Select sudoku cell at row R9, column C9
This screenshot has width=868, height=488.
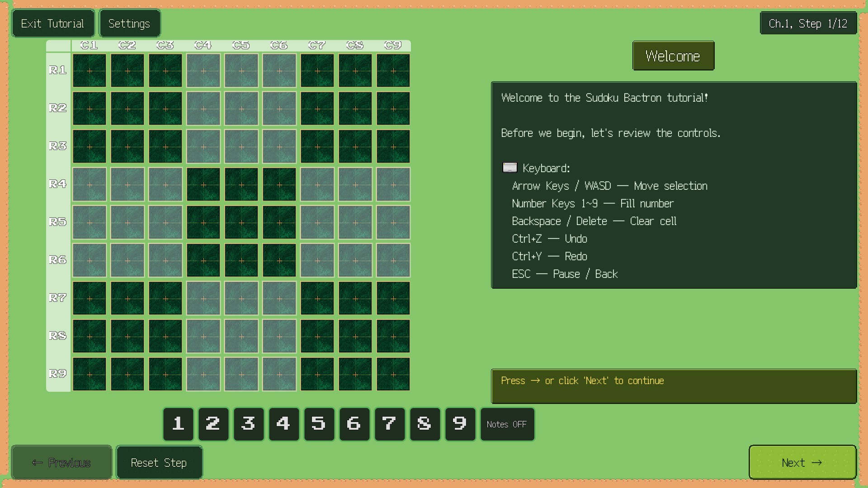pyautogui.click(x=393, y=374)
